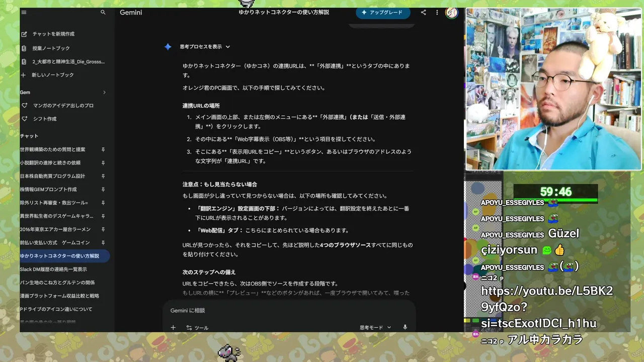The width and height of the screenshot is (644, 362).
Task: Open the シフト作成 gem
Action: coord(45,119)
